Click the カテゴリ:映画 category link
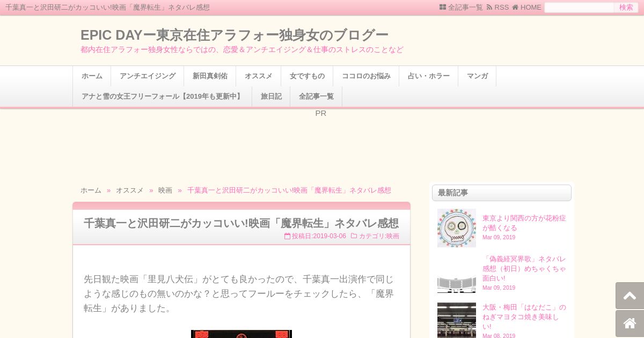This screenshot has width=644, height=338. [379, 236]
